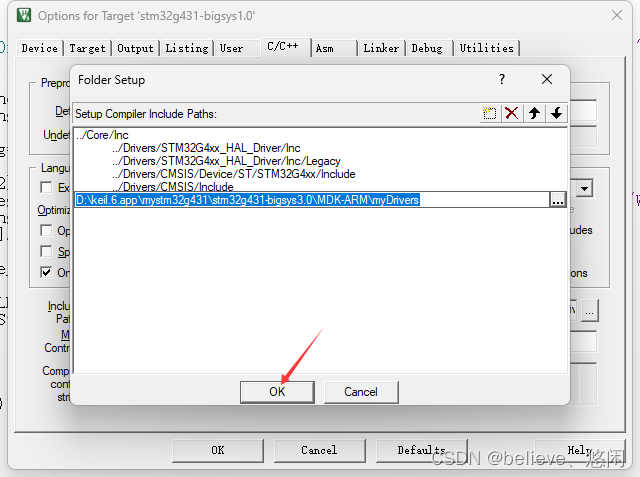Move selected path up with the arrow
The width and height of the screenshot is (640, 477).
534,113
